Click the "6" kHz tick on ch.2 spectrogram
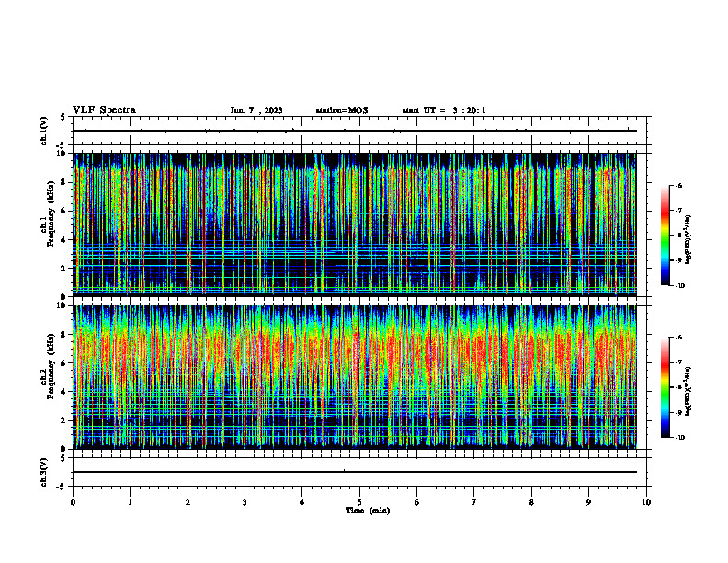The image size is (728, 563). click(x=63, y=363)
